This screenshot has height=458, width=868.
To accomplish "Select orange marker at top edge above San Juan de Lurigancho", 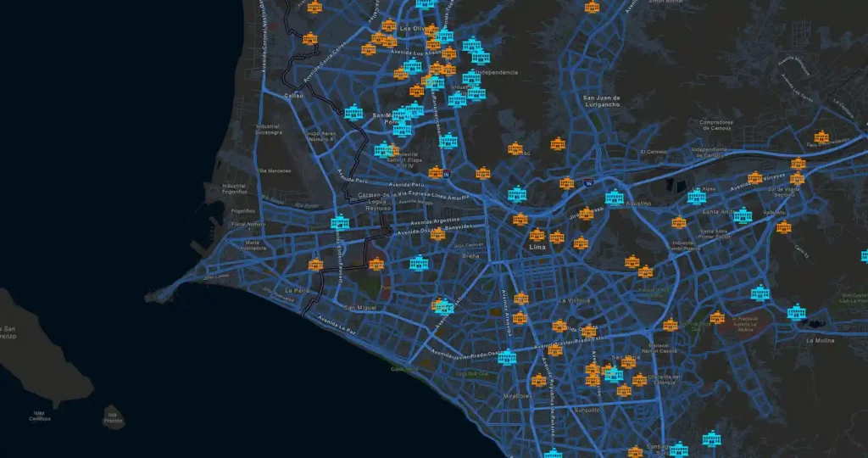I will click(592, 7).
